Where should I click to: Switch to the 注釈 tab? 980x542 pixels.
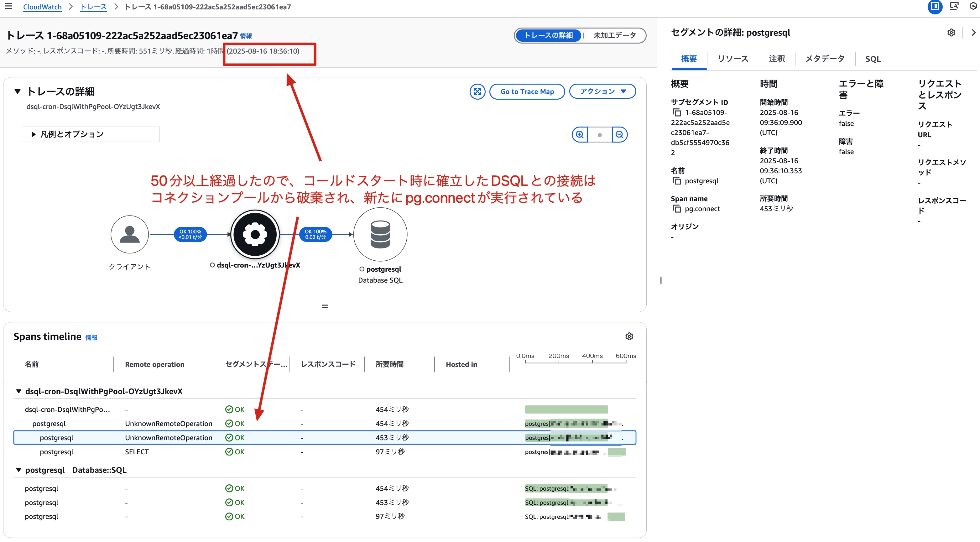(777, 59)
